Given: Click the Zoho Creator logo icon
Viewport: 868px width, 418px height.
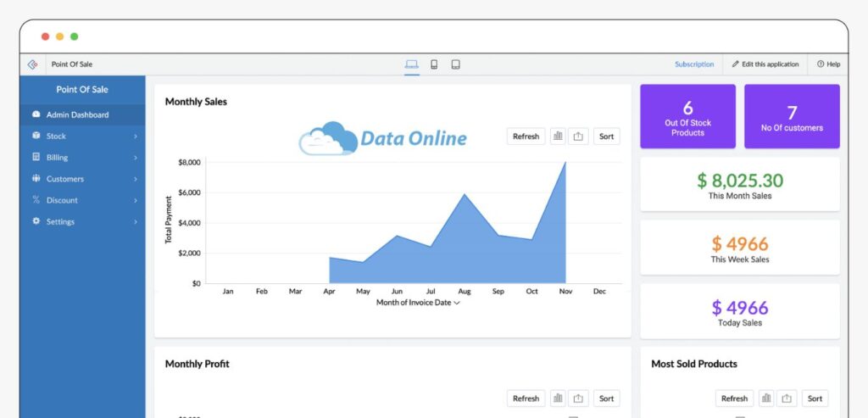Looking at the screenshot, I should [x=33, y=64].
